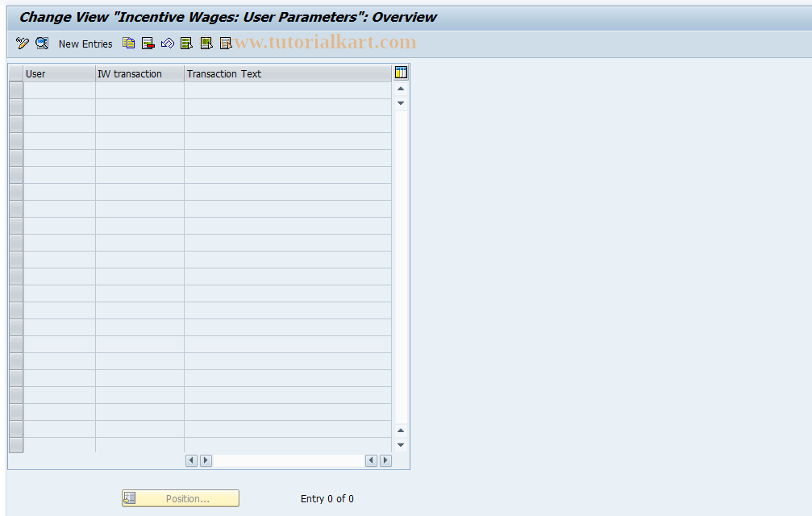Click left-side horizontal scroll-right arrow
This screenshot has height=516, width=812.
(x=206, y=460)
